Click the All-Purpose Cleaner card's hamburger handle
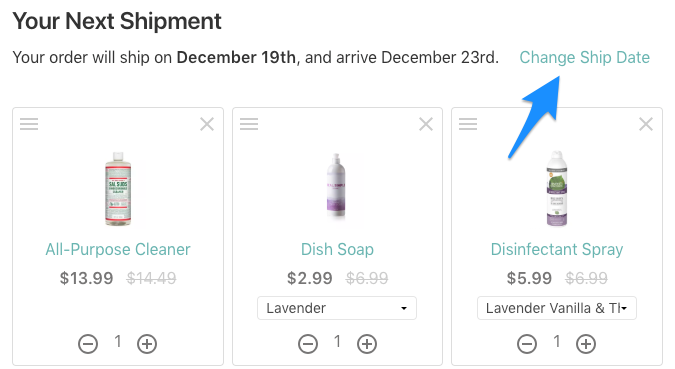The width and height of the screenshot is (675, 369). pos(29,124)
